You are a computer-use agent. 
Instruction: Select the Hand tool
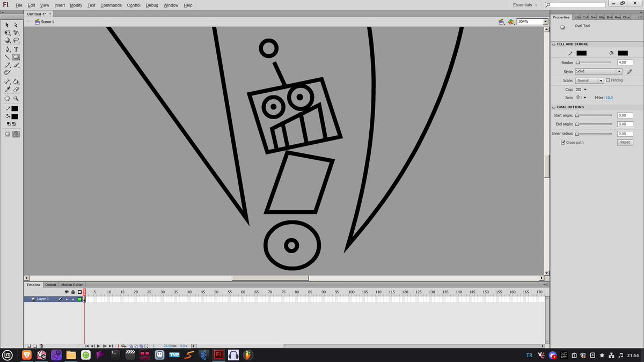8,98
